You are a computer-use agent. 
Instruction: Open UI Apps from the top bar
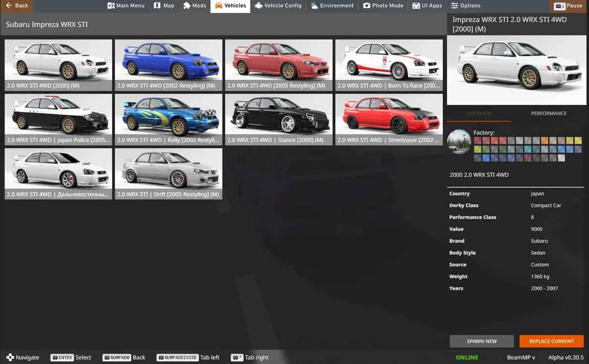[416, 5]
